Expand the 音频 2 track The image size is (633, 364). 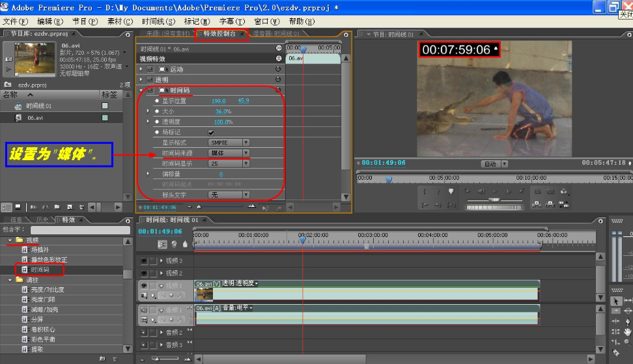[x=162, y=333]
